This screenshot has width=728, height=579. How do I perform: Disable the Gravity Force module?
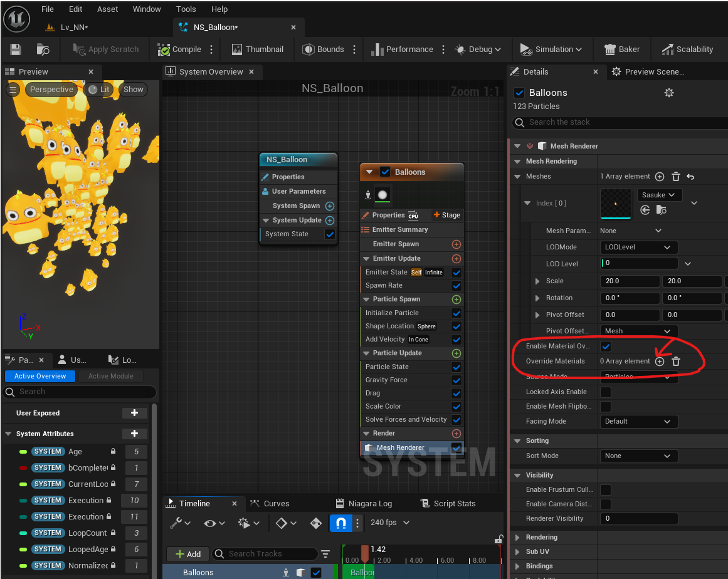[x=456, y=380]
